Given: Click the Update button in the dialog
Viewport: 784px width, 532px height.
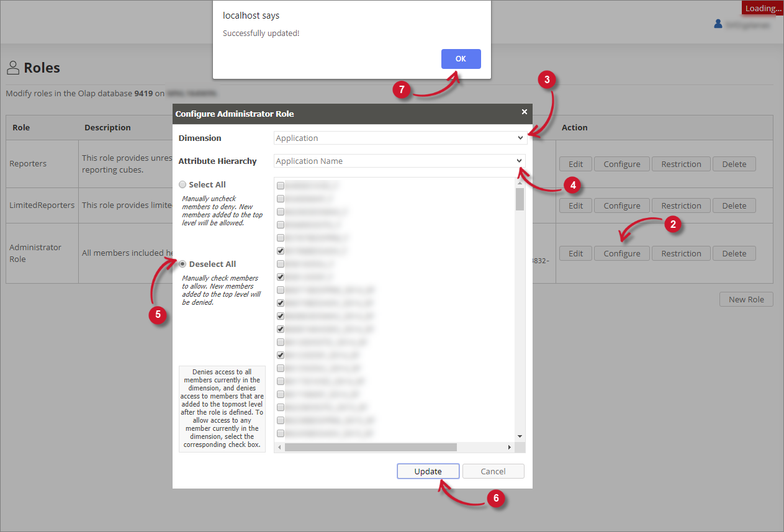Looking at the screenshot, I should point(428,471).
